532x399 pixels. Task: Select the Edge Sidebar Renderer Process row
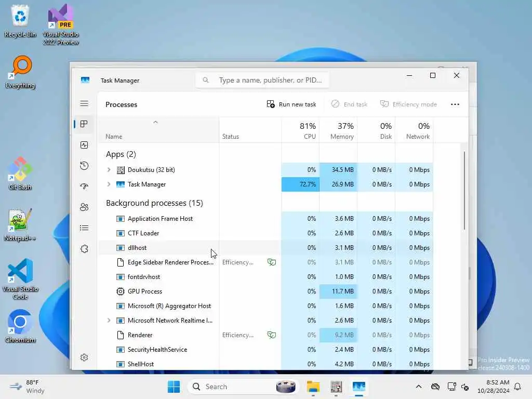point(265,262)
